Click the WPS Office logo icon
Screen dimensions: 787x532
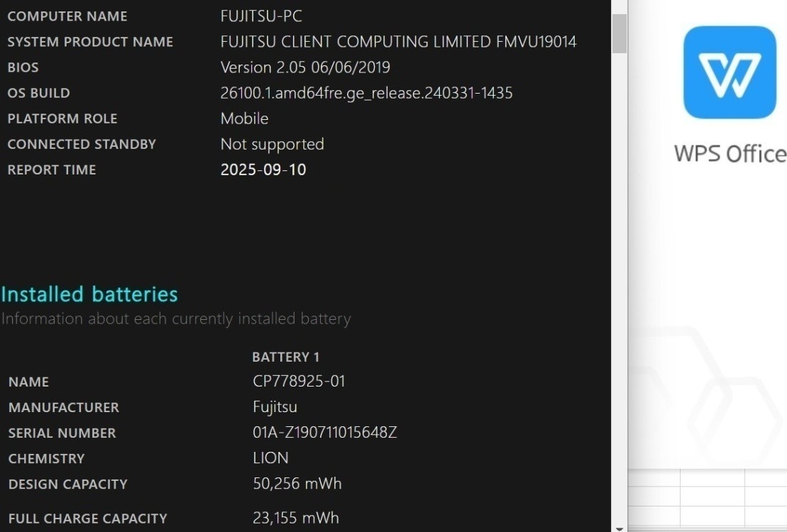tap(730, 72)
